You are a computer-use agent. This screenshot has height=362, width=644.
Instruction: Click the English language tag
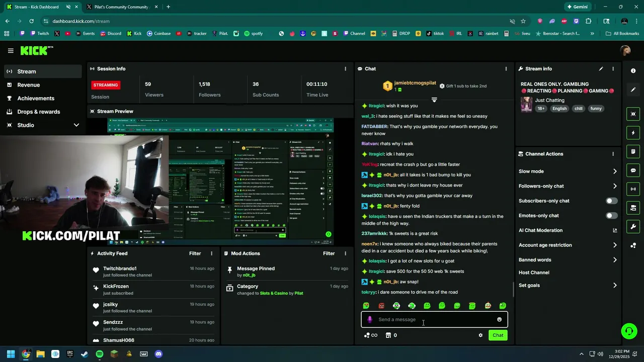coord(559,109)
